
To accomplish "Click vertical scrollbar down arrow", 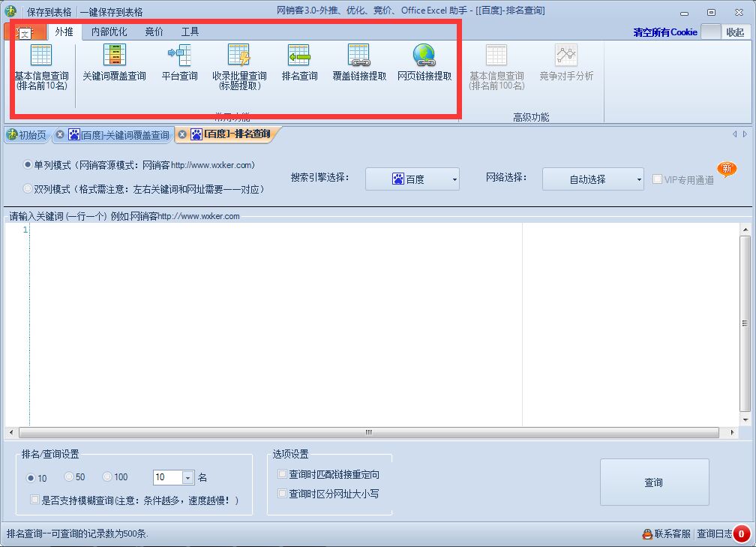I will coord(745,419).
